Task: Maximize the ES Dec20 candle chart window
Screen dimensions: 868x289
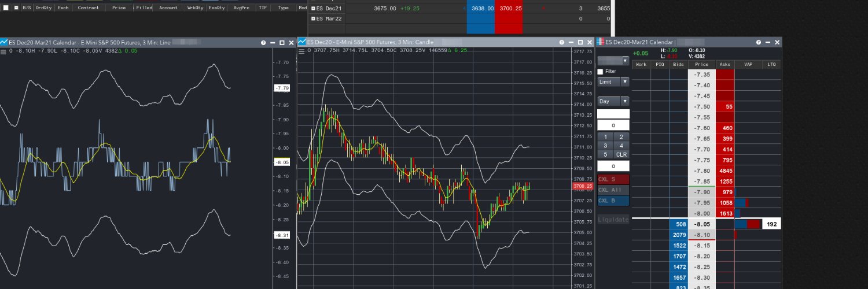Action: [x=580, y=43]
